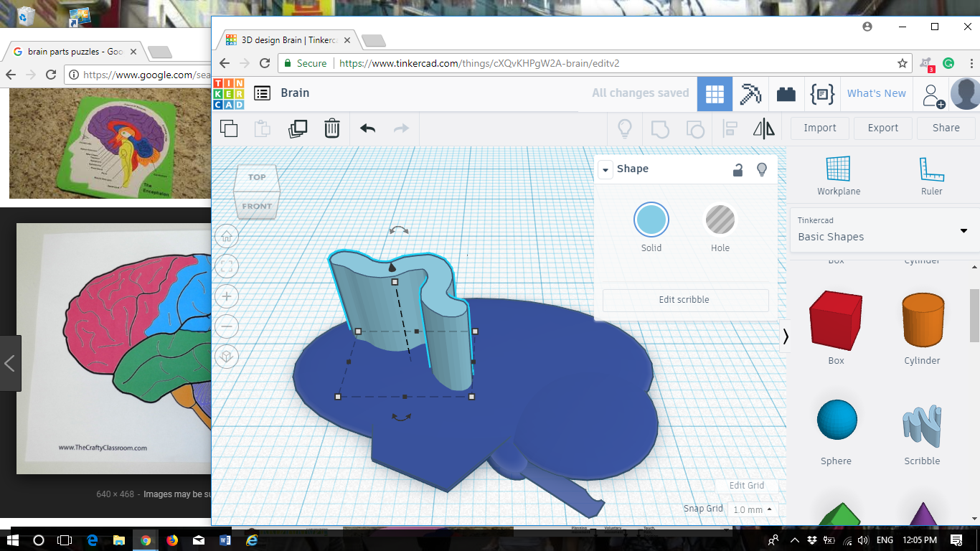The width and height of the screenshot is (980, 551).
Task: Click the Brain design title
Action: [x=295, y=93]
